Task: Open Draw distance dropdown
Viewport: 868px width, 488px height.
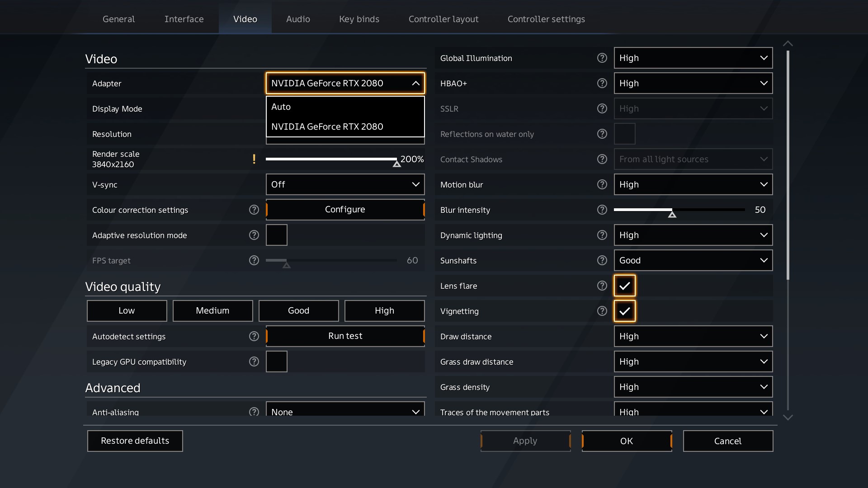Action: [x=693, y=336]
